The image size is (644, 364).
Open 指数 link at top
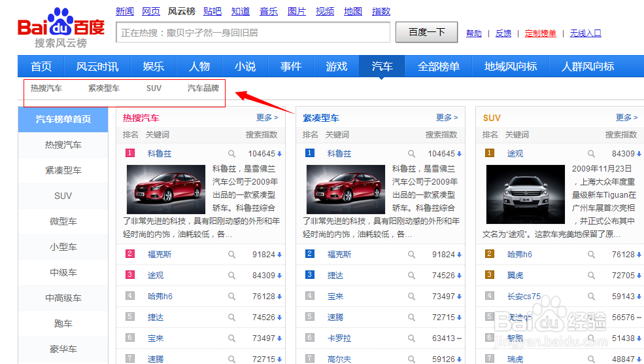point(381,11)
